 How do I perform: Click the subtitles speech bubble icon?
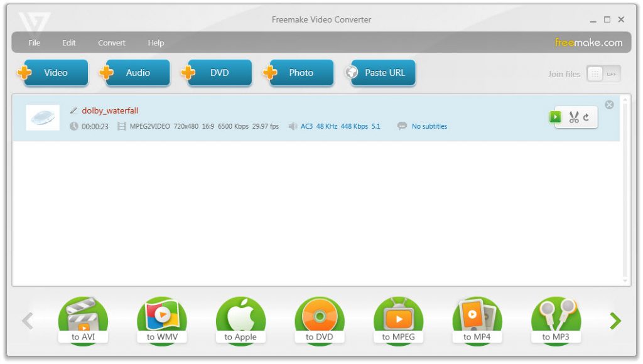(x=402, y=126)
